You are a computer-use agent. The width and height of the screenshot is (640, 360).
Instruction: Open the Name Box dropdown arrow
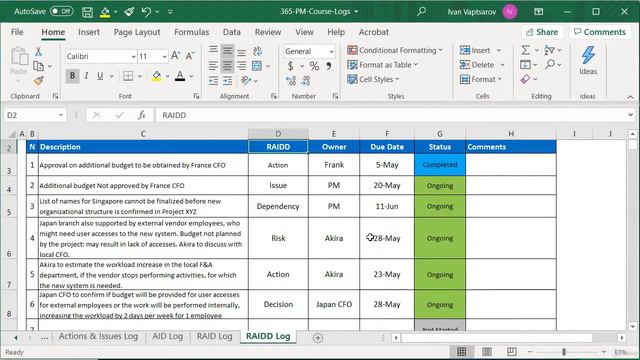pyautogui.click(x=60, y=116)
